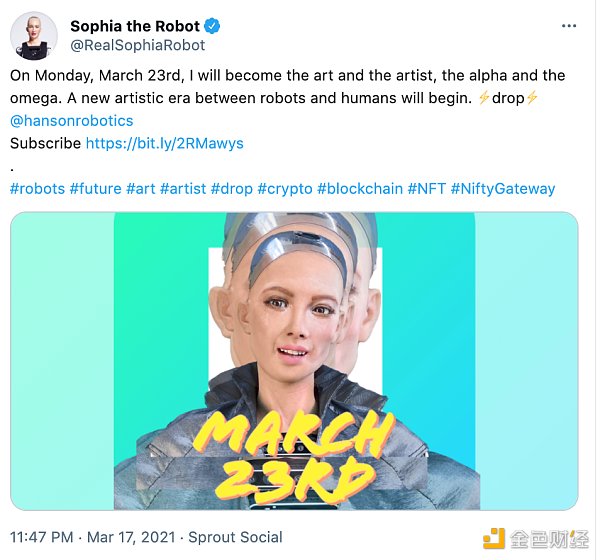Viewport: 600px width, 560px height.
Task: Select the #artist hashtag
Action: point(183,188)
